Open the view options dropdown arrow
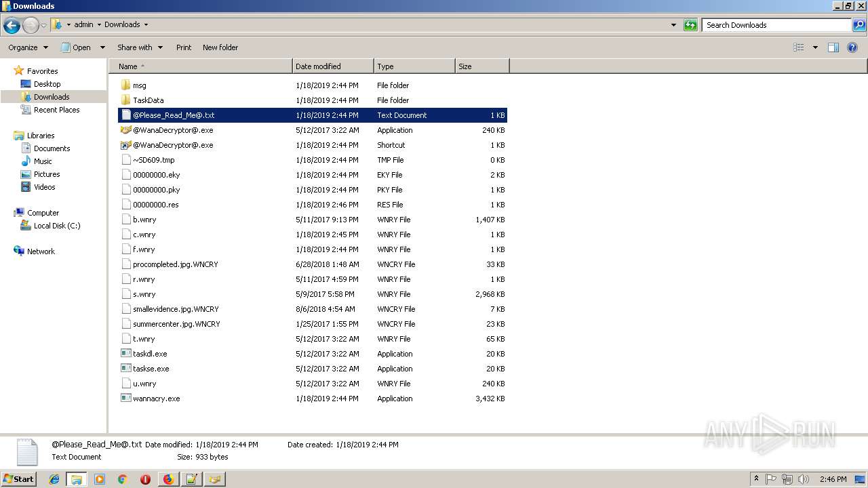868x488 pixels. pyautogui.click(x=815, y=47)
